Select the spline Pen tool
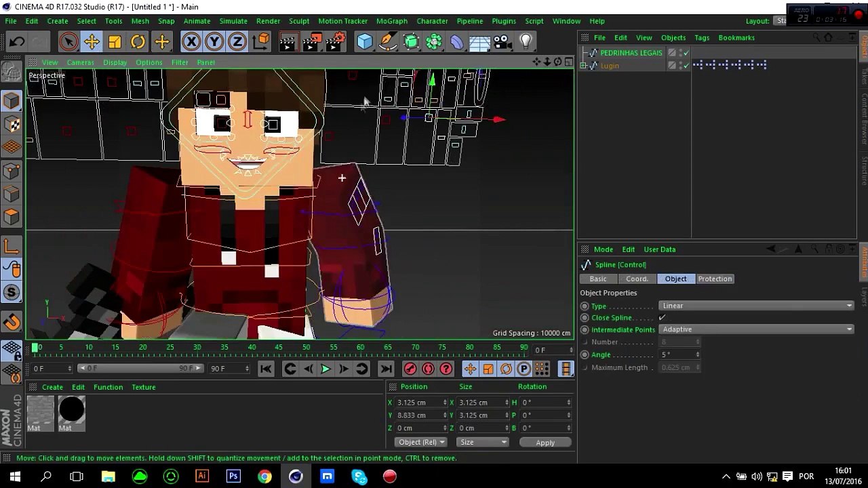 click(388, 42)
